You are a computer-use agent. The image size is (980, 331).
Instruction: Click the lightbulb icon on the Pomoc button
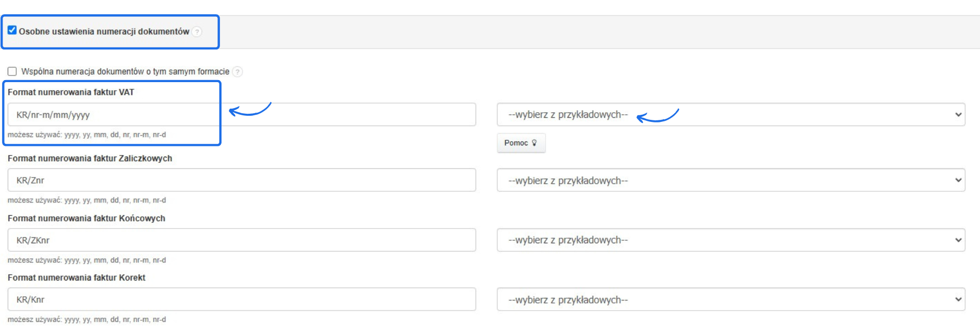click(x=534, y=143)
